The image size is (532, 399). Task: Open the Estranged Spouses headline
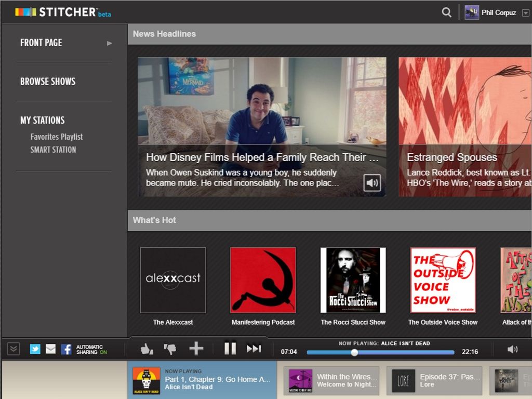tap(452, 157)
